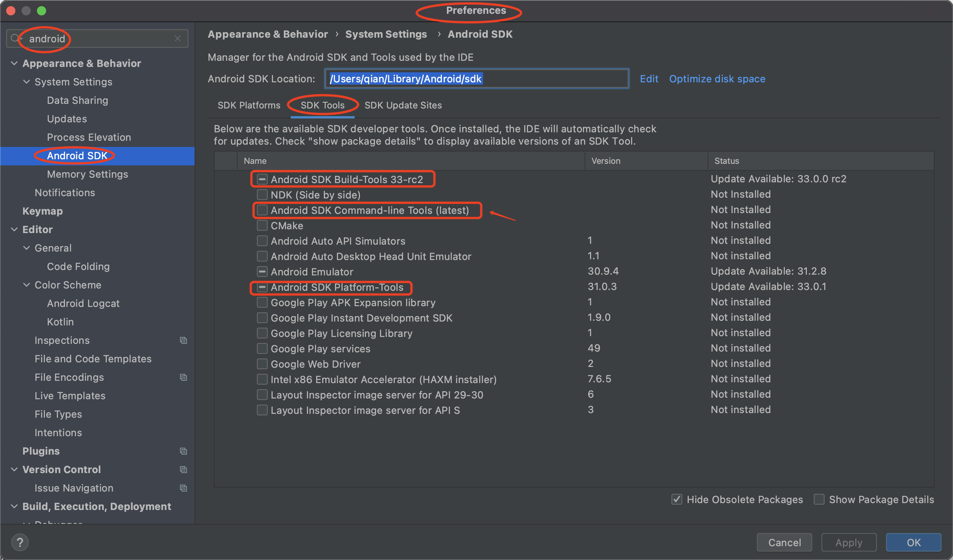
Task: Select the SDK Tools tab
Action: click(x=322, y=105)
